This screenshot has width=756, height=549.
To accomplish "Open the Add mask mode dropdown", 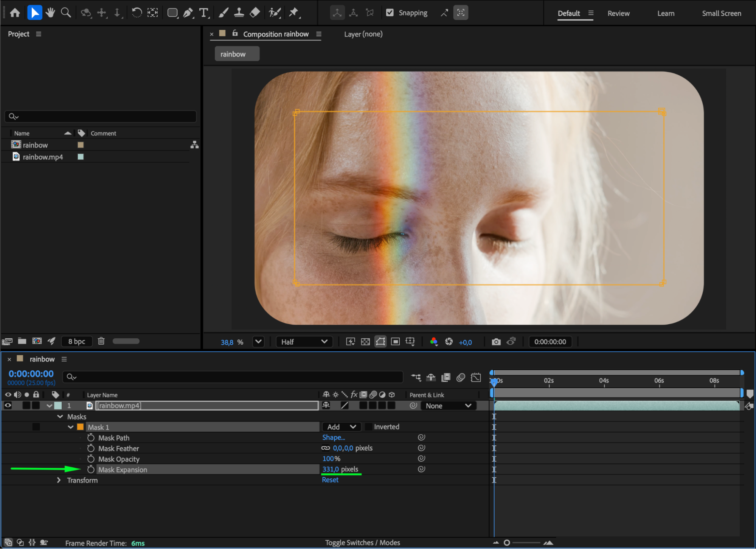I will pos(341,427).
